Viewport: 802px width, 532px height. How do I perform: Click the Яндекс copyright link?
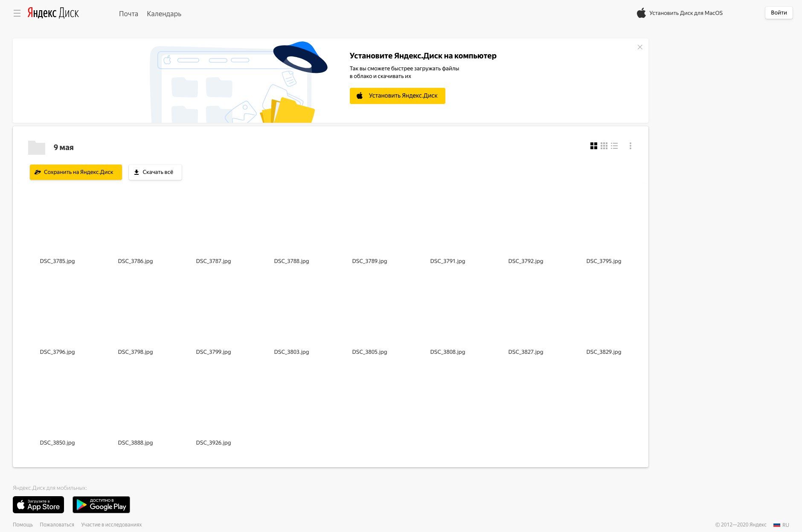pyautogui.click(x=758, y=525)
